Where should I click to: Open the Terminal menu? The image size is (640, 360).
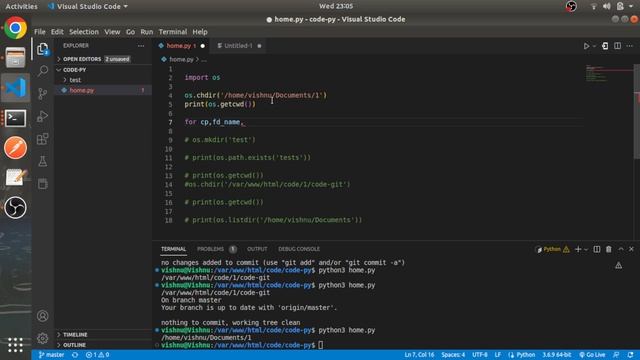click(173, 32)
